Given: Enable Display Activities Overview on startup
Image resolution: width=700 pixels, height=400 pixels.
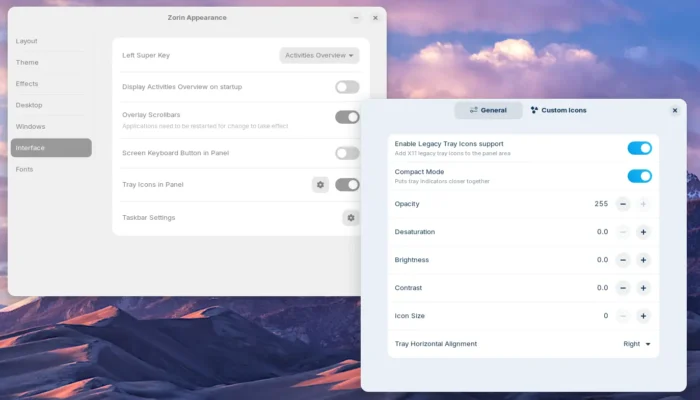Looking at the screenshot, I should coord(347,87).
